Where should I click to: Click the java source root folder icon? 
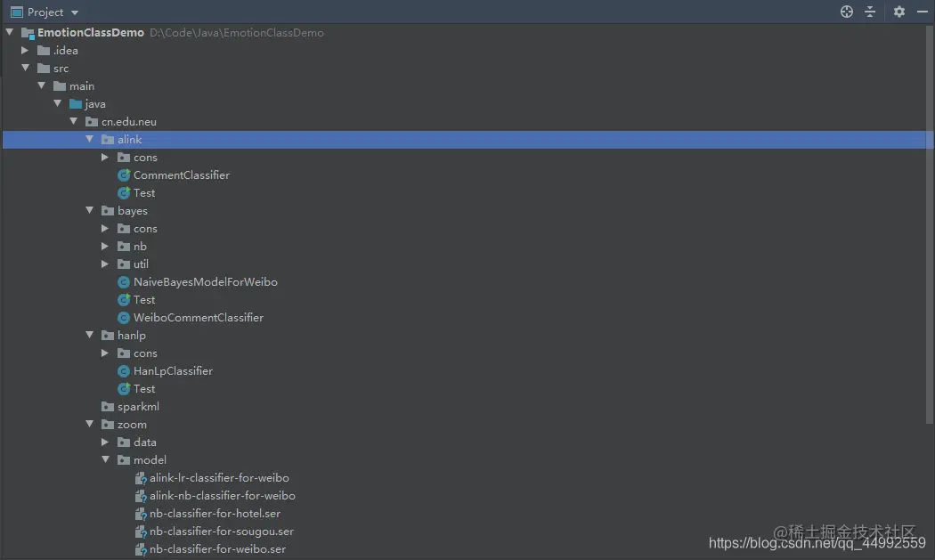coord(76,104)
